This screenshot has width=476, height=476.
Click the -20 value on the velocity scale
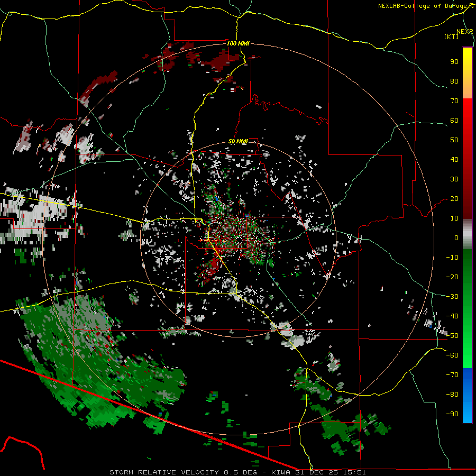tap(452, 277)
